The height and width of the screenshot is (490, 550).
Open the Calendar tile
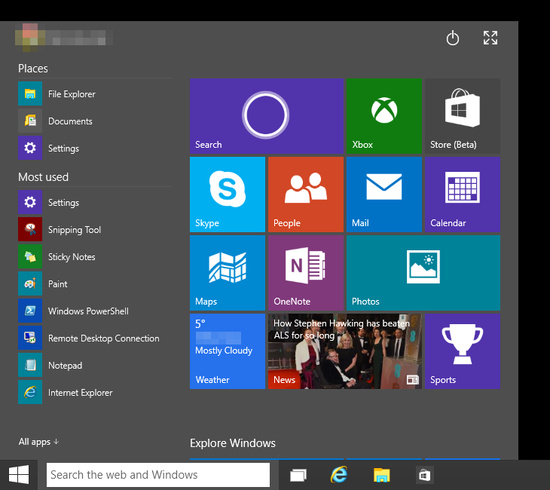[462, 194]
